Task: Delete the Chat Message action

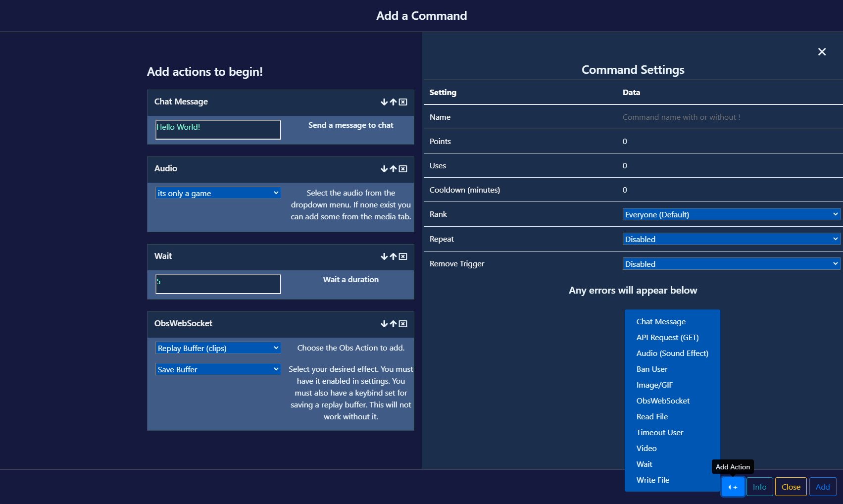Action: (x=403, y=102)
